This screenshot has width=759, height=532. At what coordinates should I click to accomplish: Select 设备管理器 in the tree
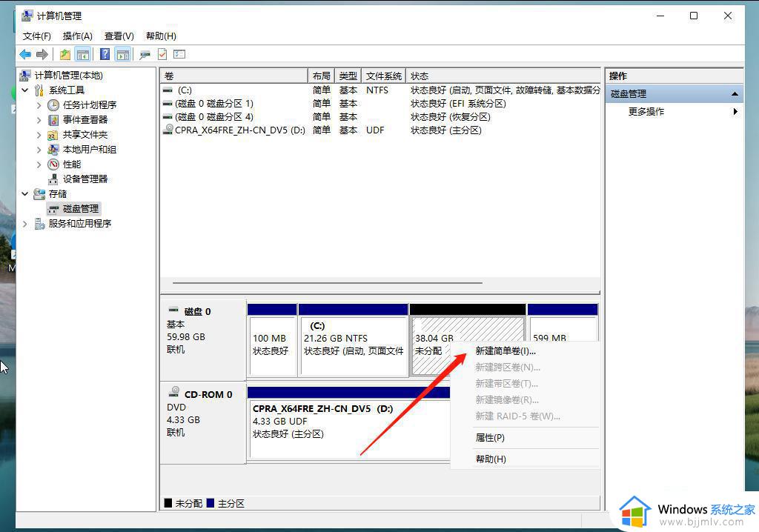84,179
